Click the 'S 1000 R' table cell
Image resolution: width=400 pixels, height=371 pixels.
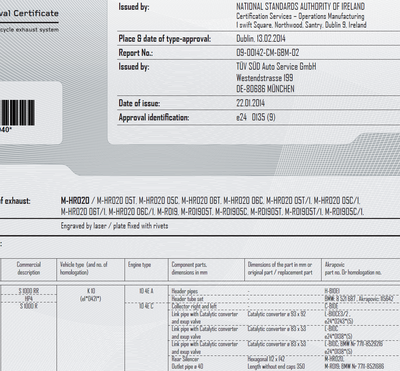[29, 306]
